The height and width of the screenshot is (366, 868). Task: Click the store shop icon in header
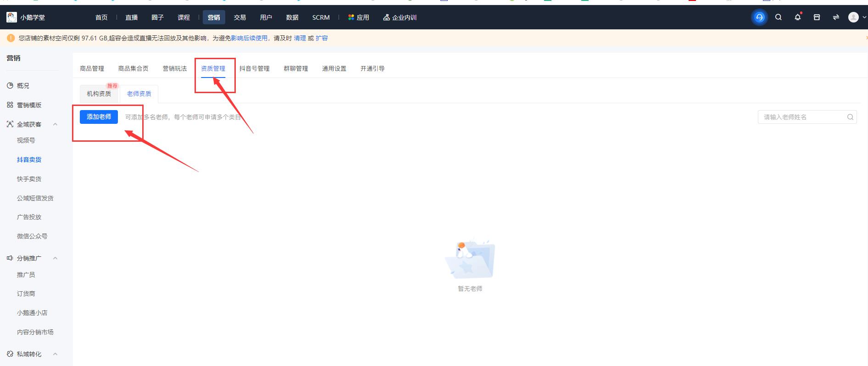coord(817,17)
